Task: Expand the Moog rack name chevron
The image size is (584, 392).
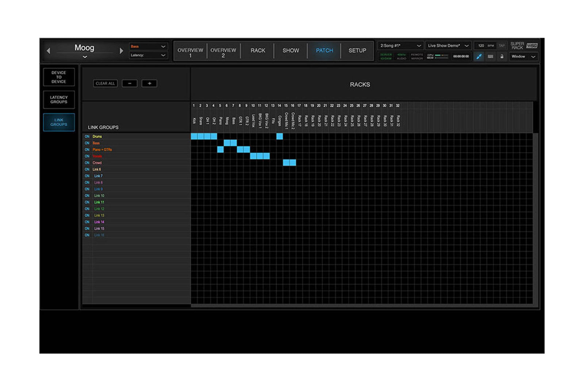Action: tap(85, 57)
